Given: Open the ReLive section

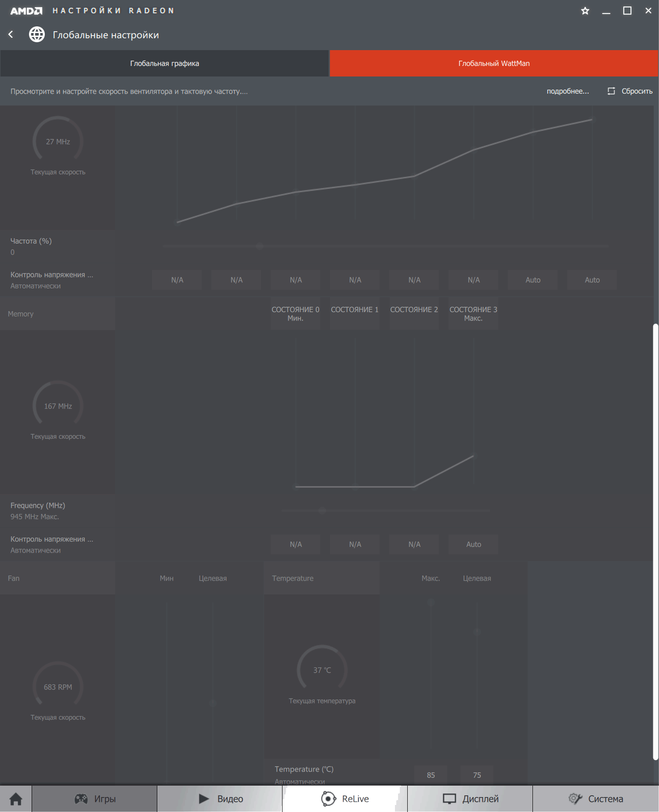Looking at the screenshot, I should click(345, 798).
